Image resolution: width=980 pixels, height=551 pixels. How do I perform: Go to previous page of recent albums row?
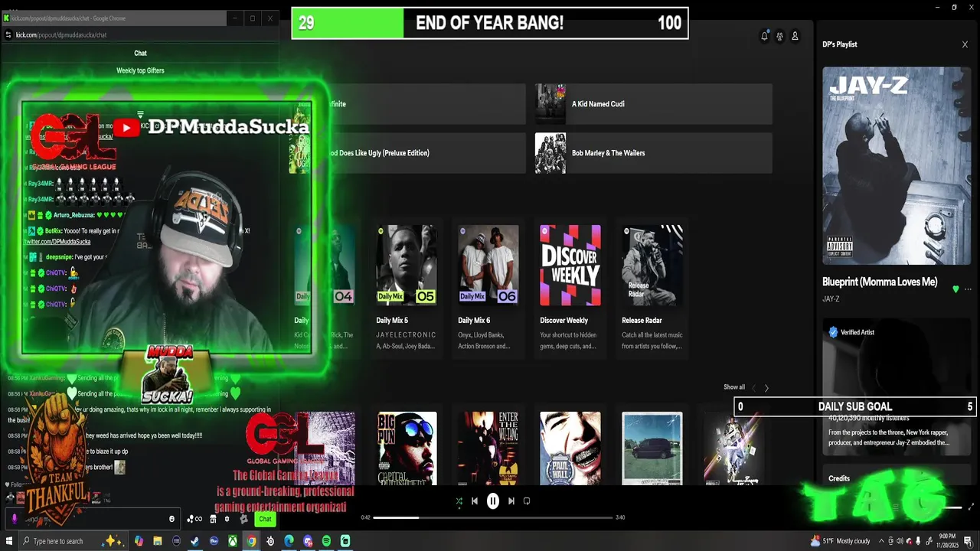tap(753, 388)
